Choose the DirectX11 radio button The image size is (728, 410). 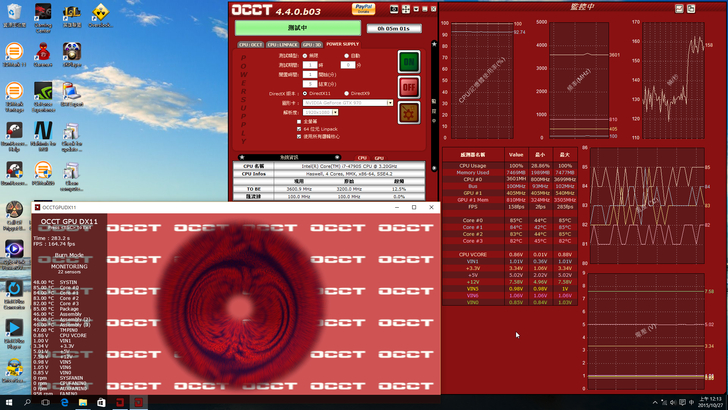[305, 93]
